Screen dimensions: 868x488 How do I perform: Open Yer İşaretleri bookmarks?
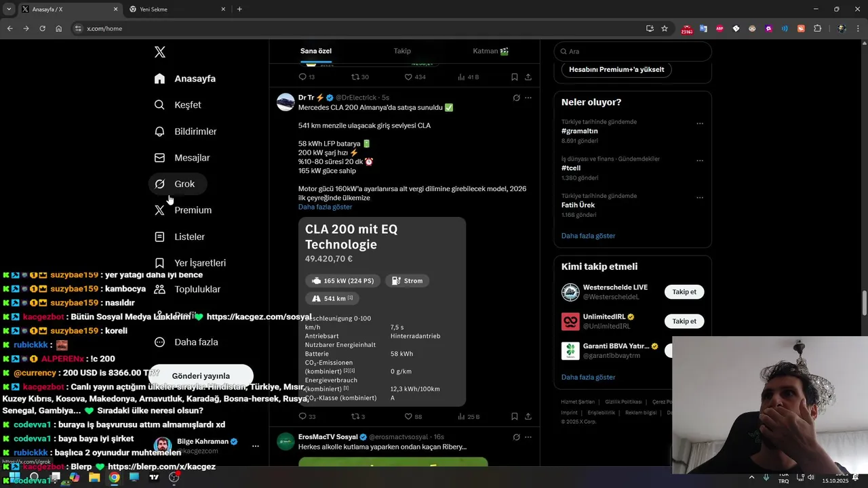(x=191, y=263)
